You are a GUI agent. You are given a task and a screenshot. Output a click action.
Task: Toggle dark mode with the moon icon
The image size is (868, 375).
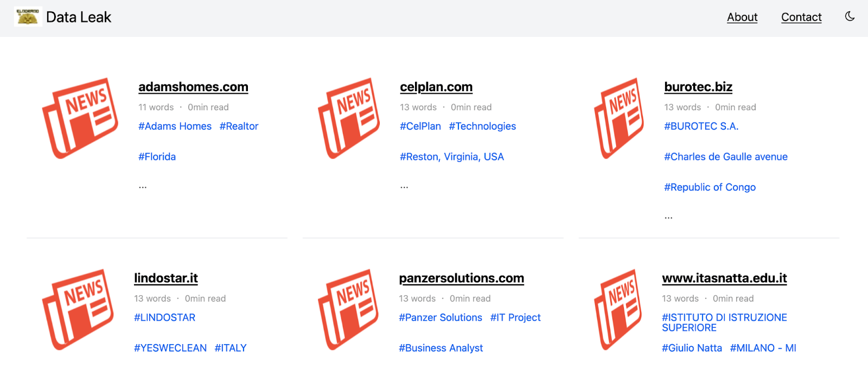(850, 16)
